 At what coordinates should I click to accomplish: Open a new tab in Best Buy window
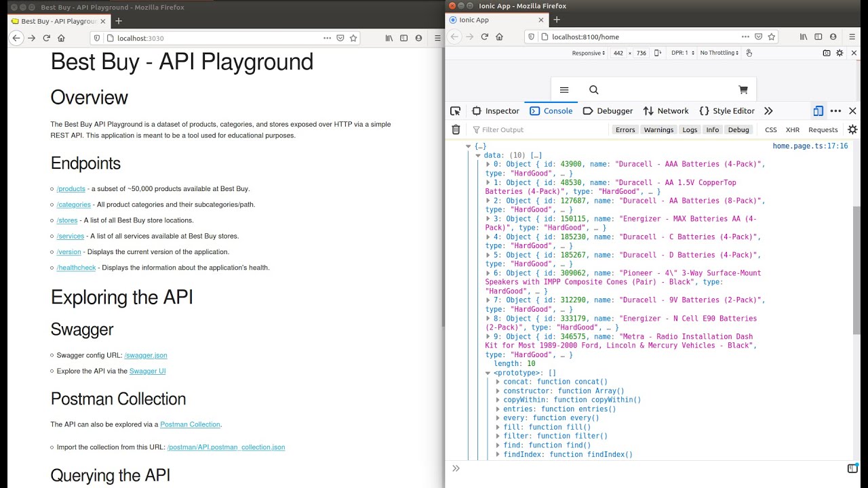[118, 21]
